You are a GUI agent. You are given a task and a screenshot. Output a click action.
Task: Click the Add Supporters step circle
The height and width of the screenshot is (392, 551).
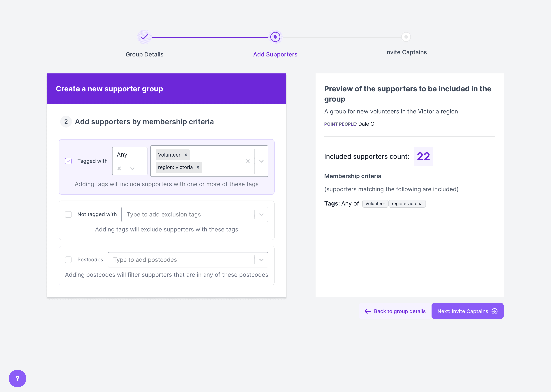click(275, 37)
